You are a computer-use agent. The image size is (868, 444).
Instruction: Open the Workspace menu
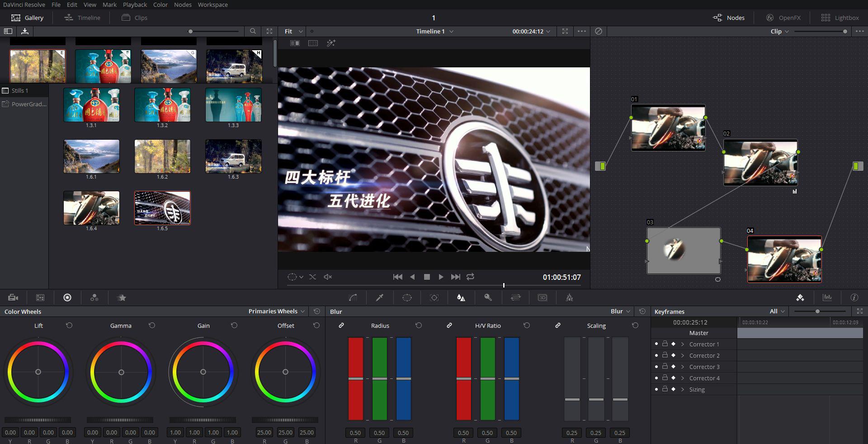pos(212,5)
